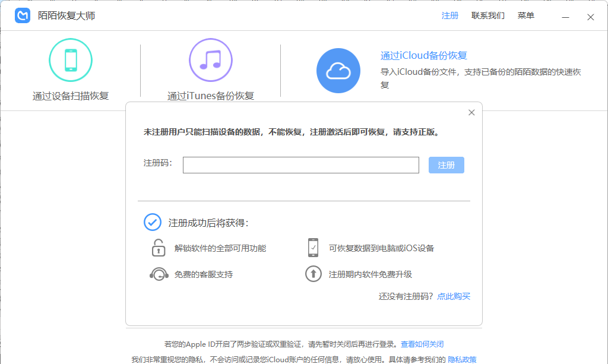Click the 可恢复数据到电脑或iOS设备 text
Image resolution: width=608 pixels, height=364 pixels.
click(x=381, y=248)
